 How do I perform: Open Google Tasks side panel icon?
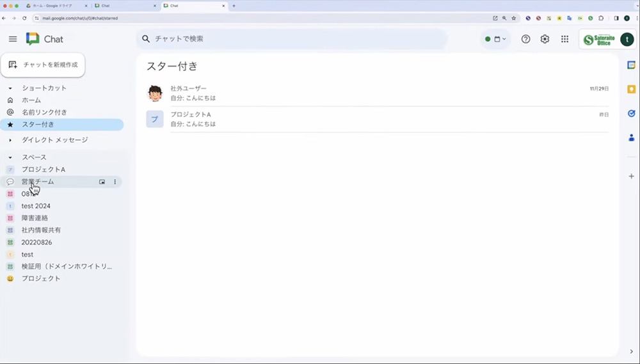pos(631,113)
